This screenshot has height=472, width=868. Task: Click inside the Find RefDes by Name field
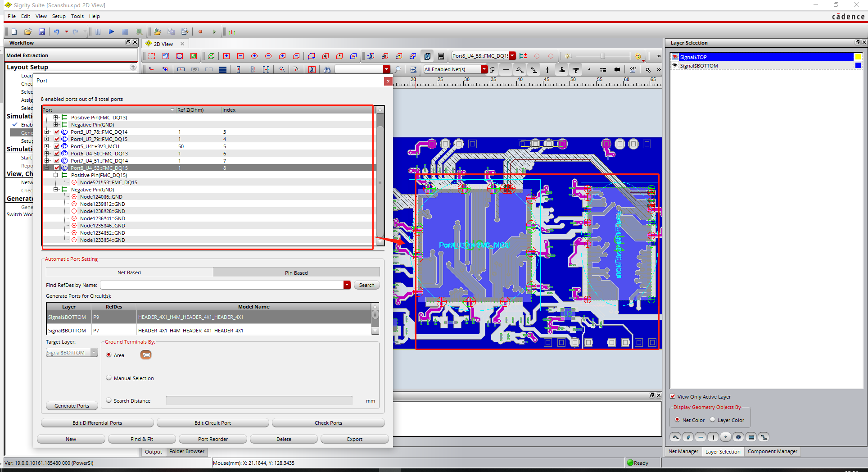[221, 285]
